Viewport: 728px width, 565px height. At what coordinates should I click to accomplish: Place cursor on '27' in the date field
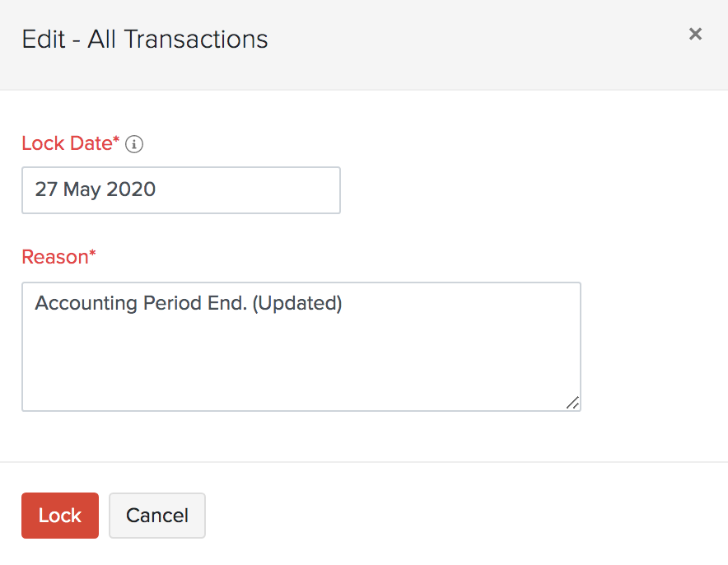[46, 189]
